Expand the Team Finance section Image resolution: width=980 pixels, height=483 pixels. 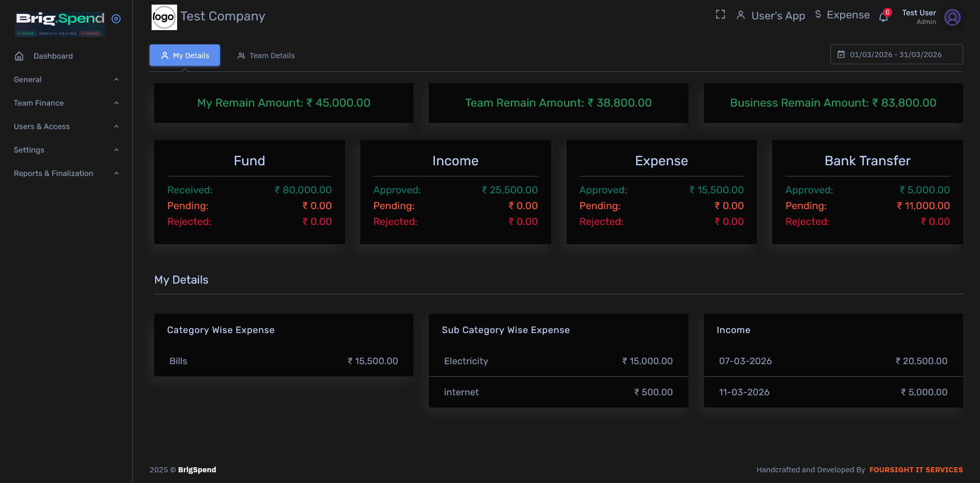point(66,103)
